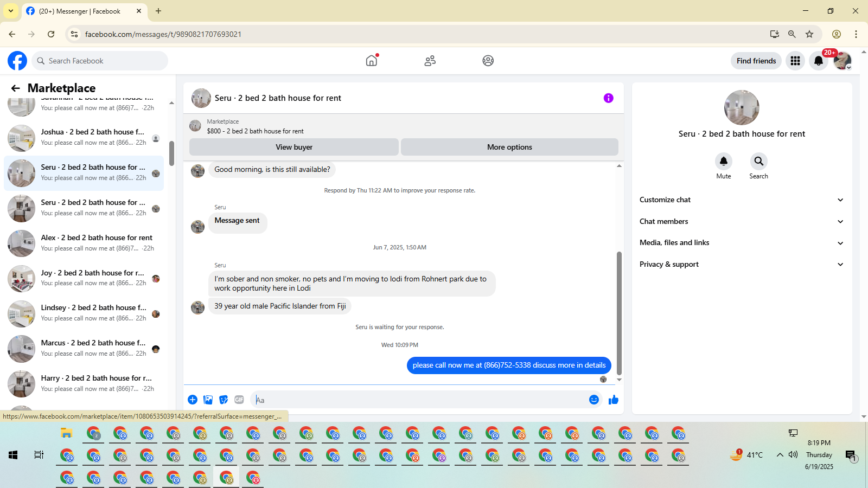
Task: Open the Chrome tab search dropdown
Action: [x=11, y=11]
